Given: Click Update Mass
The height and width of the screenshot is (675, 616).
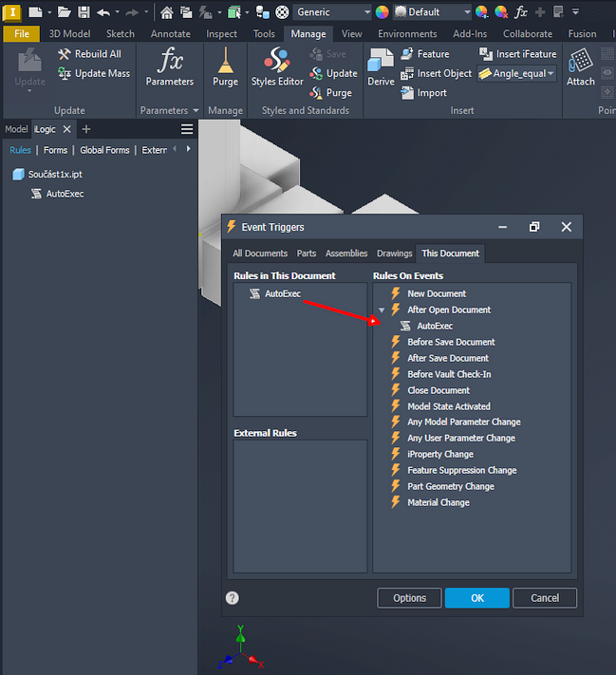Looking at the screenshot, I should coord(93,73).
